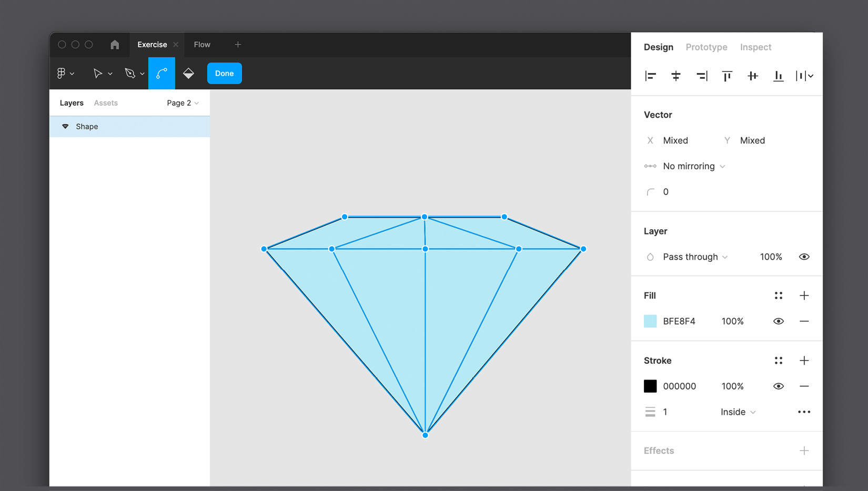868x491 pixels.
Task: Click the align top icon
Action: click(x=727, y=76)
